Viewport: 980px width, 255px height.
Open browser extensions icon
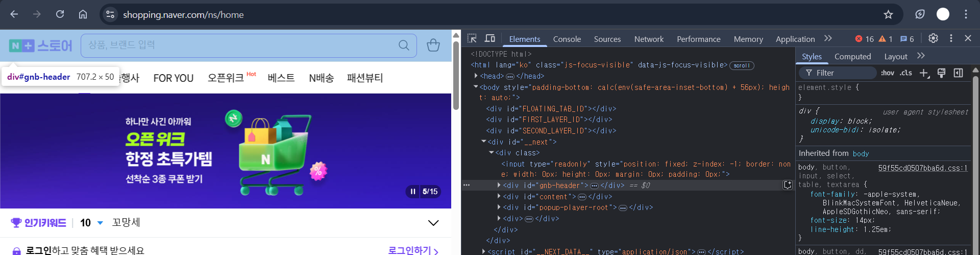(x=920, y=14)
